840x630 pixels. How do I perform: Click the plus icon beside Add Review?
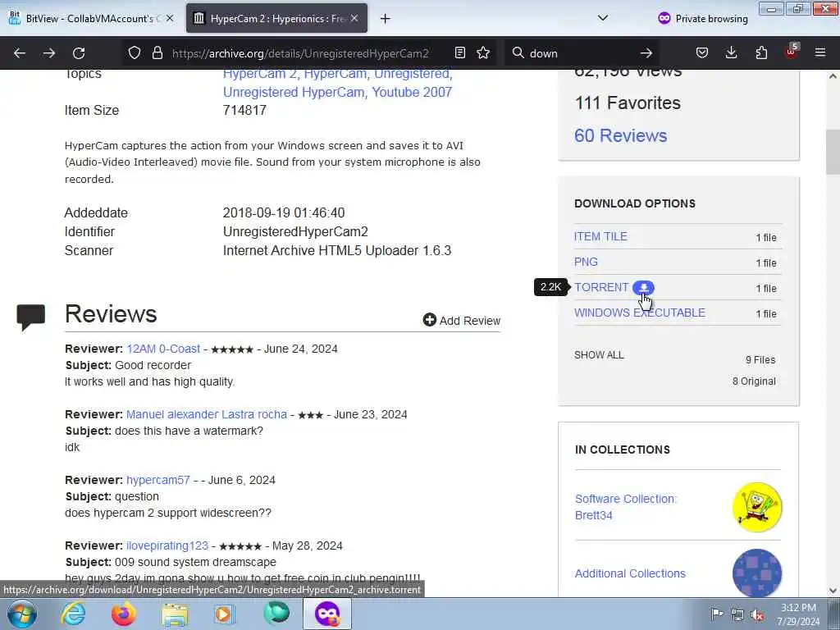click(x=429, y=320)
